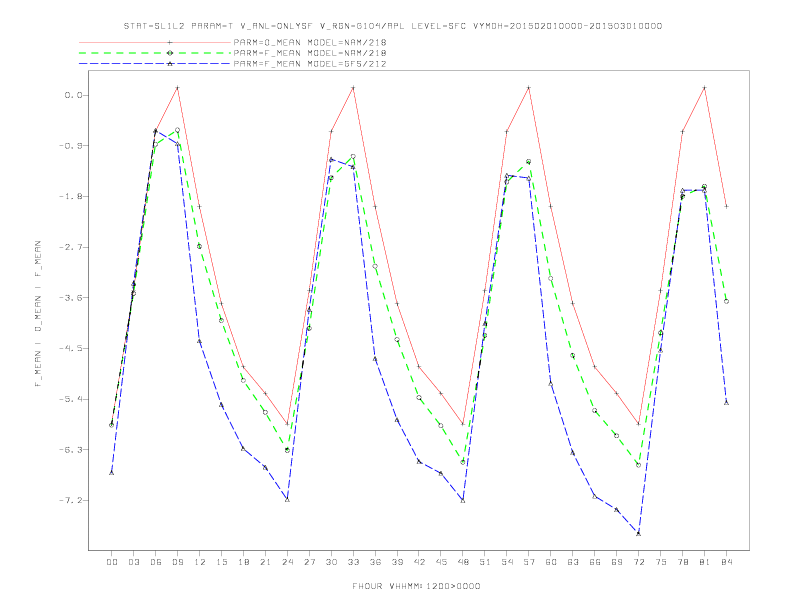Image resolution: width=792 pixels, height=612 pixels.
Task: Click the y-axis tick label -4.5
Action: coord(70,348)
